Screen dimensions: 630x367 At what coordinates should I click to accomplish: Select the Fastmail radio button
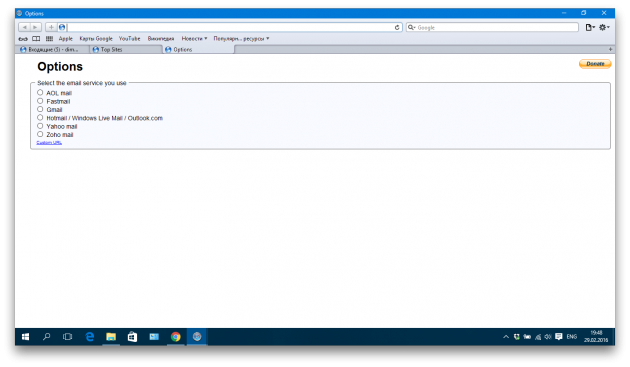click(x=40, y=101)
